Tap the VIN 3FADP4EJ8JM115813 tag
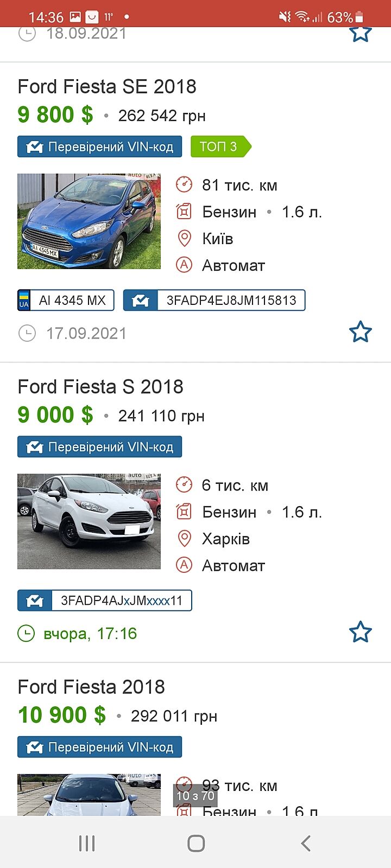Viewport: 391px width, 868px height. coord(215,300)
